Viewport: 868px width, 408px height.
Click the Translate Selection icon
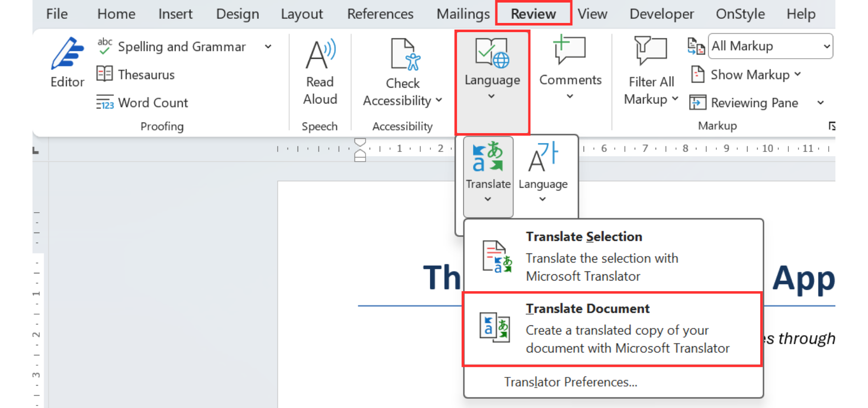(x=497, y=257)
